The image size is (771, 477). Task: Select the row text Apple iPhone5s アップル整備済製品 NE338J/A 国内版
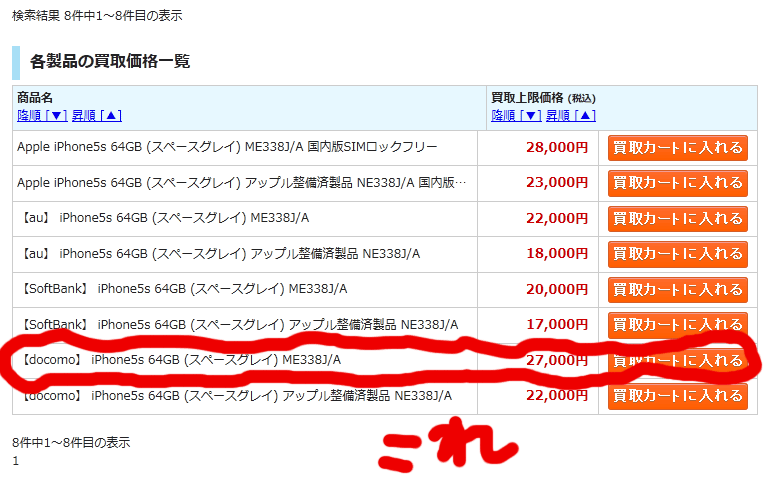[241, 182]
